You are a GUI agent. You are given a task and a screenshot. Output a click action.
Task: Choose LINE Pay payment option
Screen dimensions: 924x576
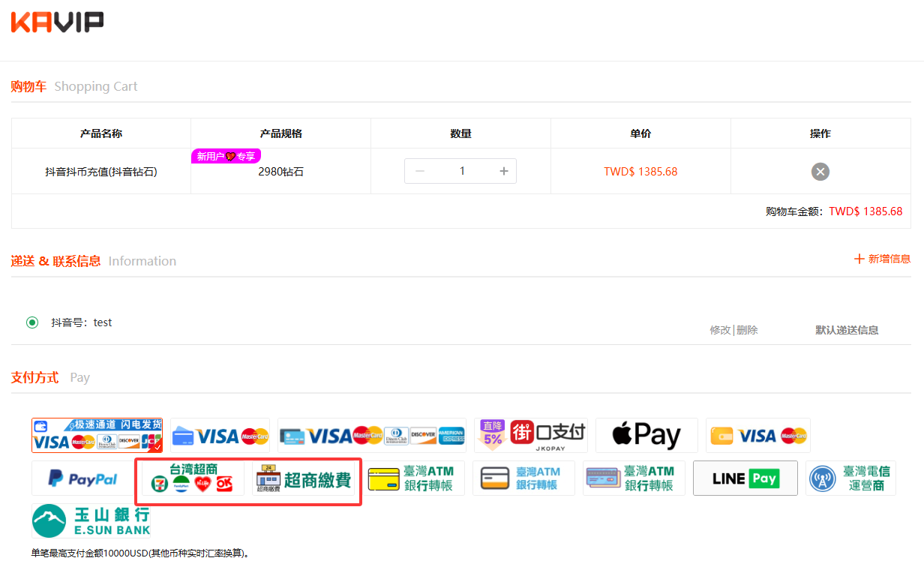click(x=745, y=478)
